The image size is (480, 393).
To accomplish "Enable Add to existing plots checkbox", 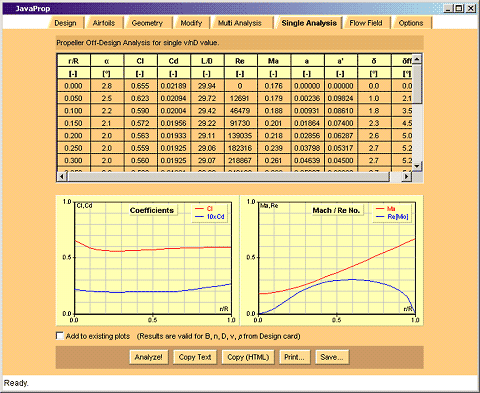I will point(60,336).
